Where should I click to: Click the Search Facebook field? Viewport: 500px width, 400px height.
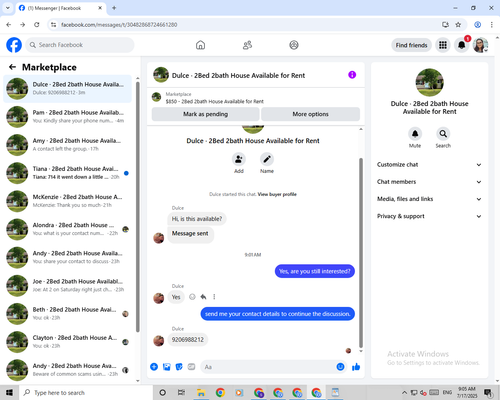pyautogui.click(x=80, y=45)
